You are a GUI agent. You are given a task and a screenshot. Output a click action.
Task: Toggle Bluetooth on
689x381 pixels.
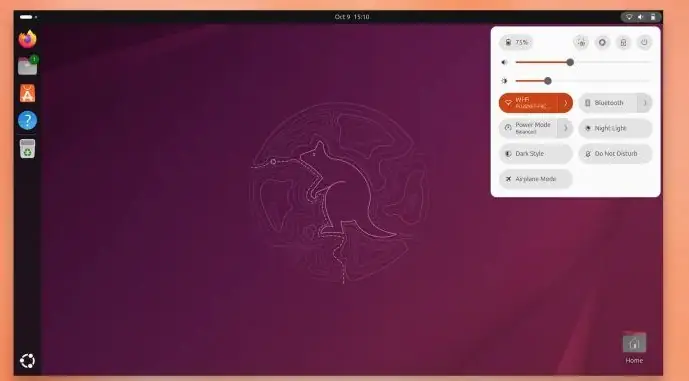tap(608, 103)
